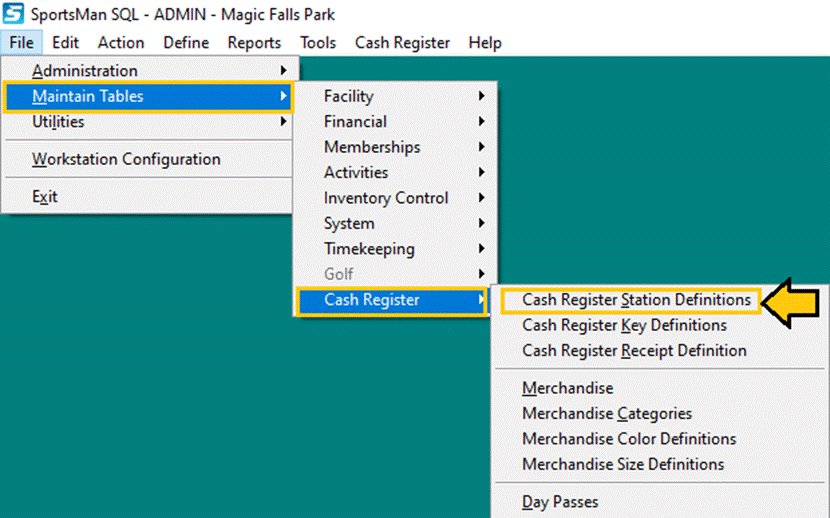The image size is (830, 518).
Task: Expand the Timekeeping submenu
Action: pos(369,249)
